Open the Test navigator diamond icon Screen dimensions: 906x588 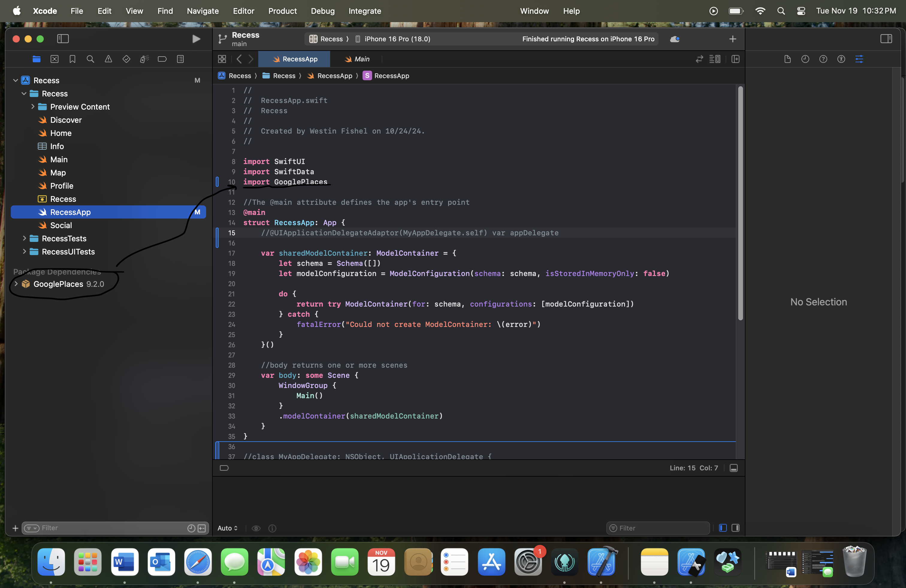[x=126, y=59]
